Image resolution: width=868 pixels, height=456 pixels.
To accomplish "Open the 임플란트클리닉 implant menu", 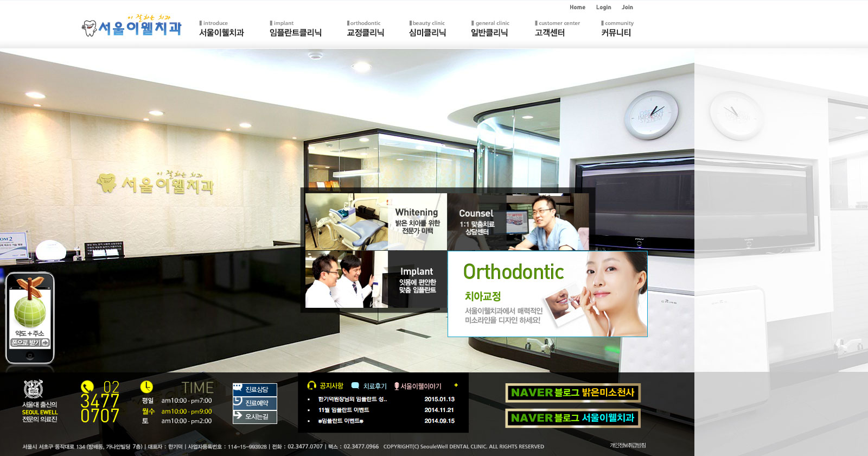I will click(x=295, y=33).
